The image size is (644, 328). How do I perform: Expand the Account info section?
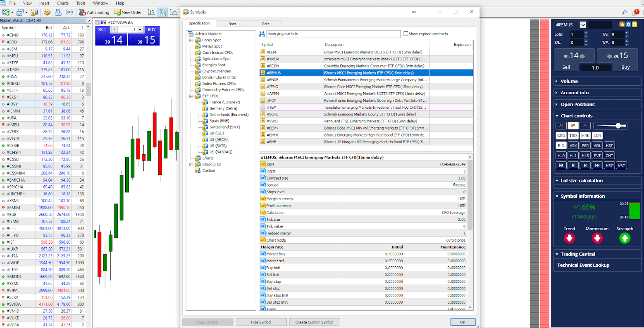click(x=597, y=93)
